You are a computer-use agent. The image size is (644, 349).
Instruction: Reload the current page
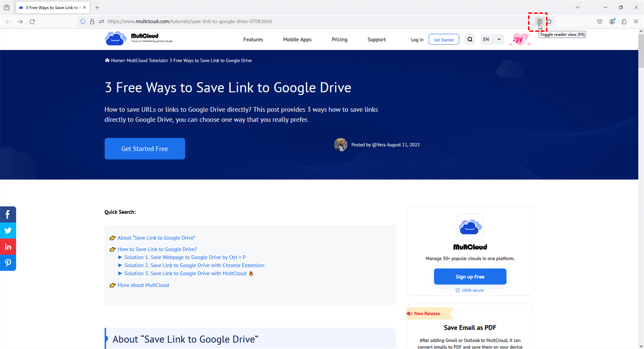[x=32, y=22]
